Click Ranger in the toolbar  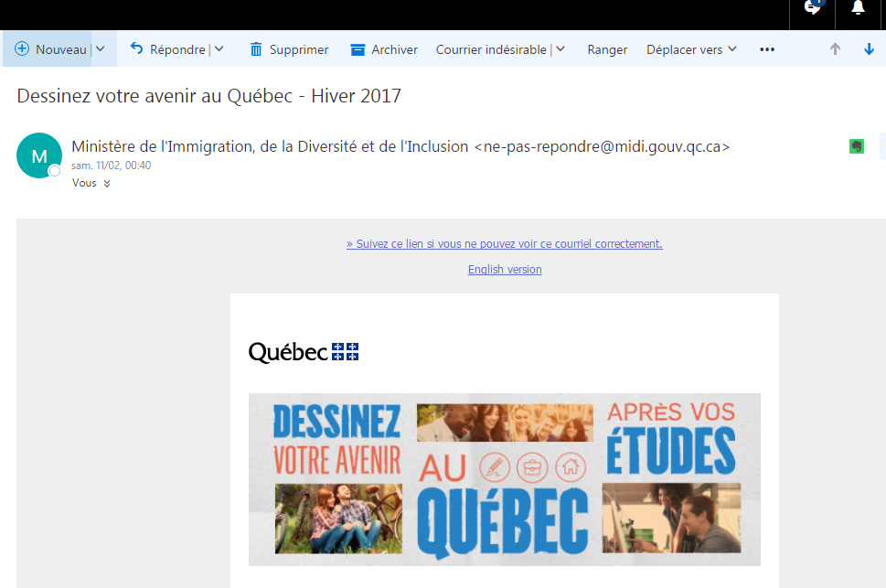pyautogui.click(x=607, y=49)
